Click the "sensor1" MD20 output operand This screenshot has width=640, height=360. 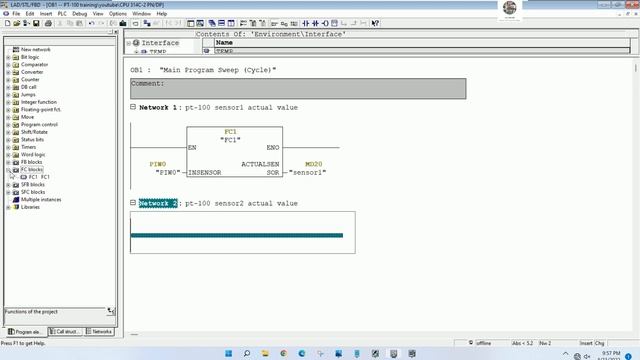tap(307, 172)
